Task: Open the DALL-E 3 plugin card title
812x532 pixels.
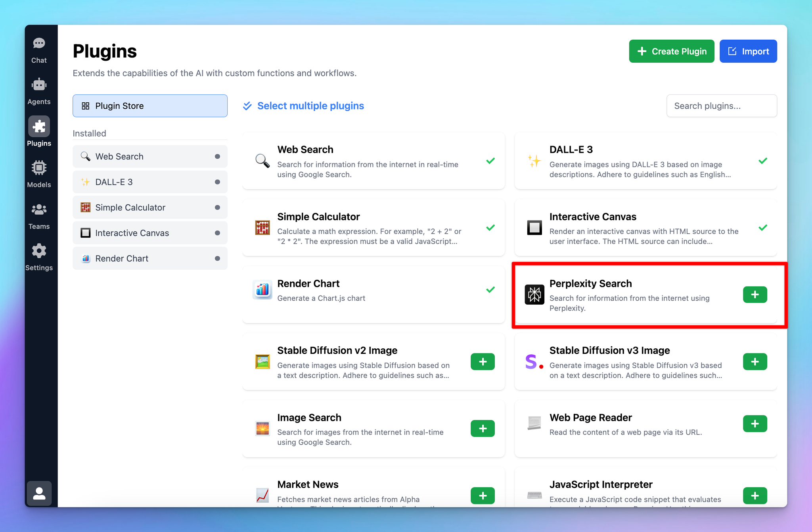Action: tap(571, 150)
